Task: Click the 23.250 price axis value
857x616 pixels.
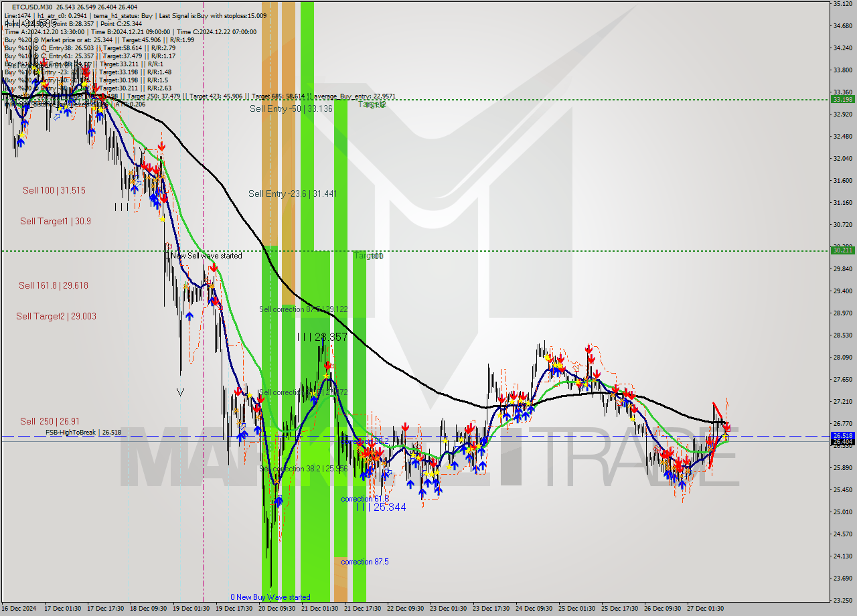Action: [842, 601]
